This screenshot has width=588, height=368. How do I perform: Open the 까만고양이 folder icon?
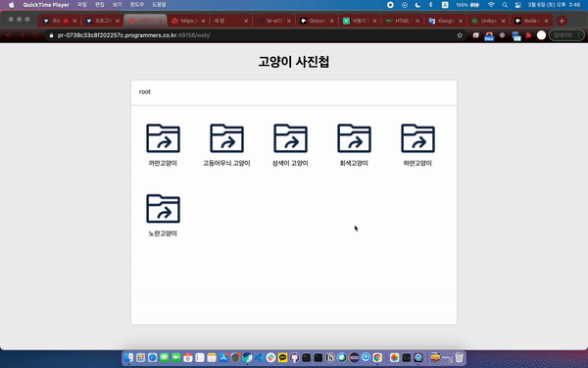163,138
